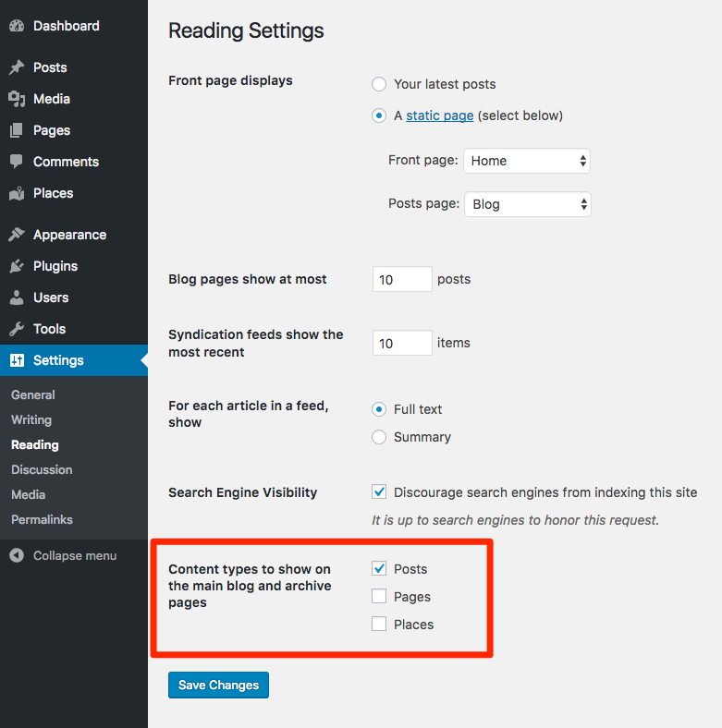Click the 'Full text' label text
The width and height of the screenshot is (722, 728).
[418, 409]
